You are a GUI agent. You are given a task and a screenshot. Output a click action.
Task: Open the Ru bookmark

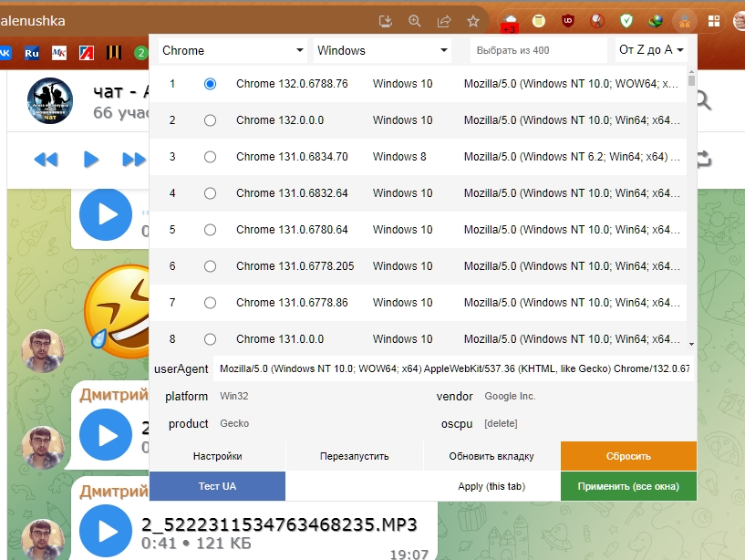pos(32,53)
